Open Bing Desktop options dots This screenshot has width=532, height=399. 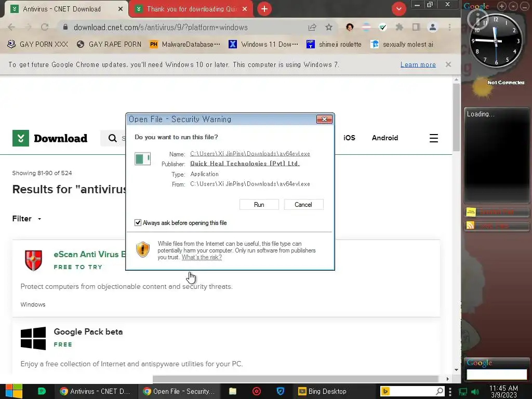pos(450,391)
